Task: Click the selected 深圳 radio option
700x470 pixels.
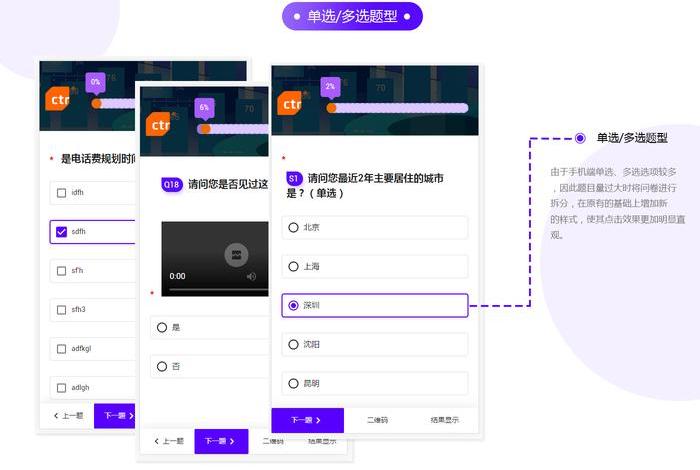Action: [x=375, y=305]
